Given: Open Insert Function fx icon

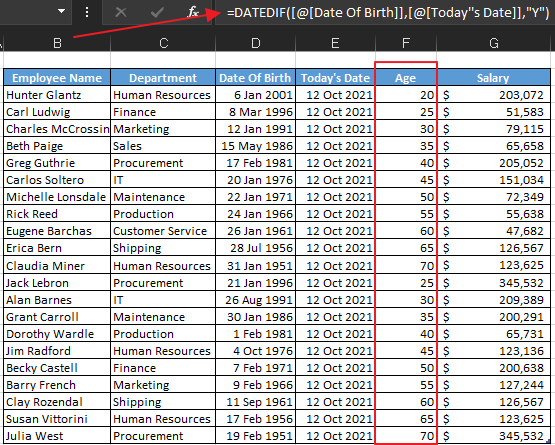Looking at the screenshot, I should 193,12.
